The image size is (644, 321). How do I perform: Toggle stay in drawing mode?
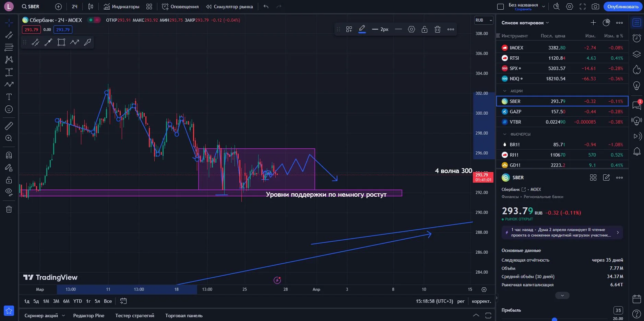(x=9, y=168)
